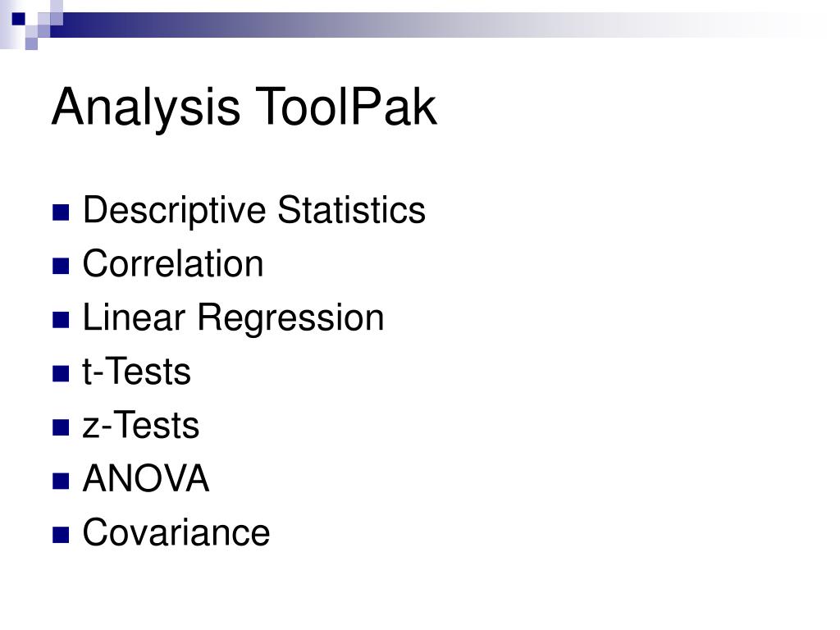The image size is (840, 630).
Task: Select the Descriptive Statistics bullet text
Action: (x=254, y=210)
